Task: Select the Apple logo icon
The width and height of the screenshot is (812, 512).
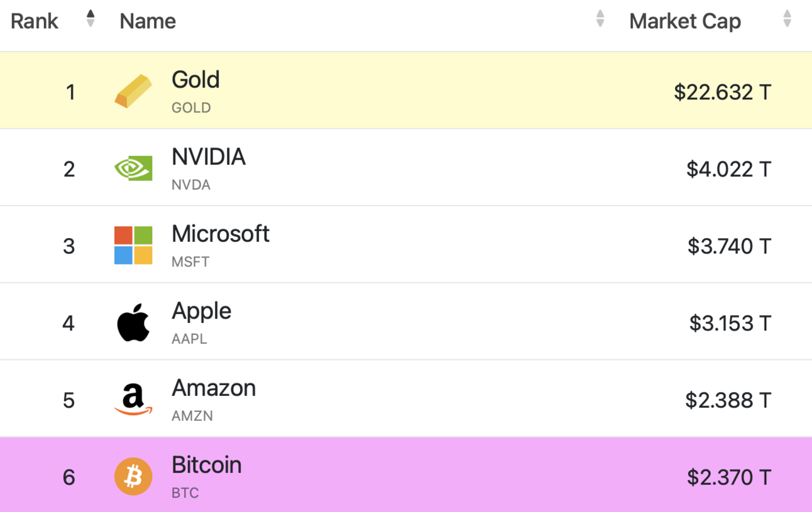Action: [133, 321]
